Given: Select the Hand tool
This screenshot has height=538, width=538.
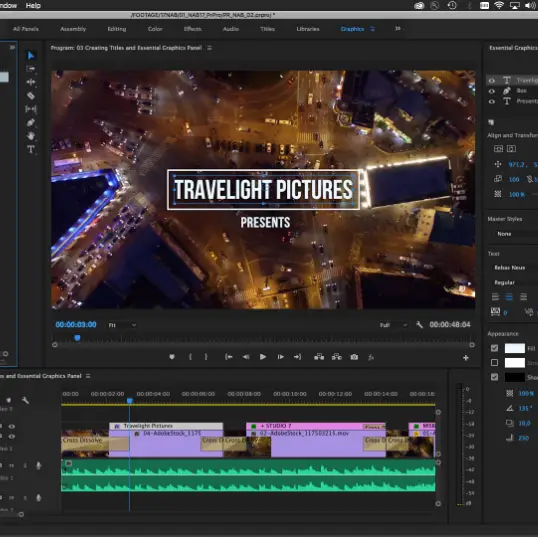Looking at the screenshot, I should pyautogui.click(x=31, y=136).
